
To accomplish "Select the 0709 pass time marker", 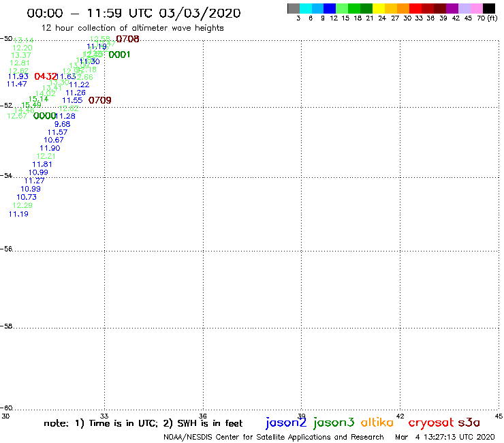I will [99, 100].
